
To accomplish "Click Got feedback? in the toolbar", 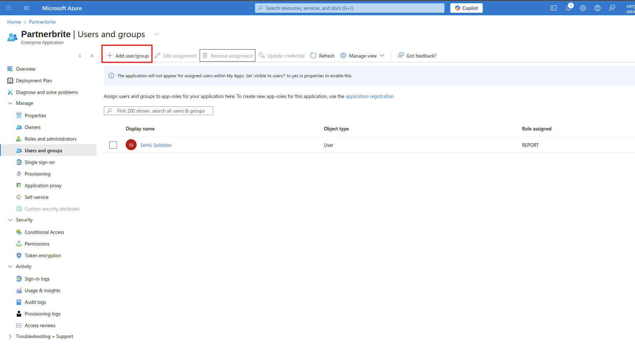I will (x=417, y=56).
